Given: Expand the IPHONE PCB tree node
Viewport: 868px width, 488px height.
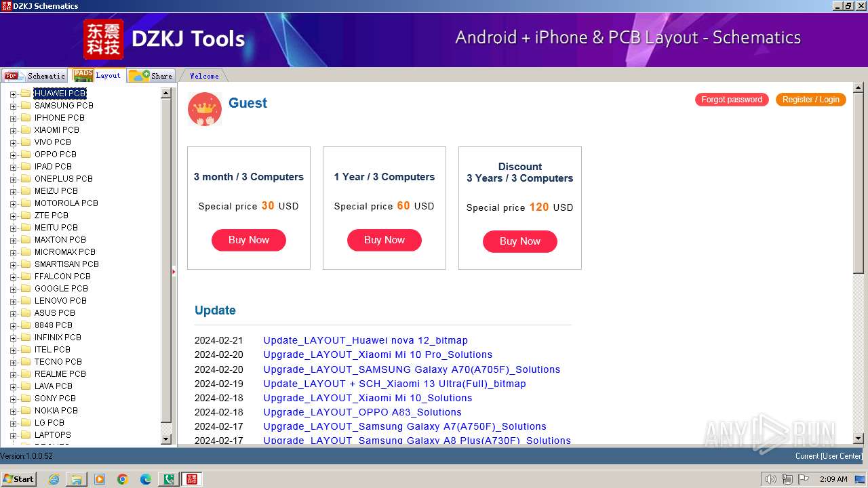Looking at the screenshot, I should 13,118.
